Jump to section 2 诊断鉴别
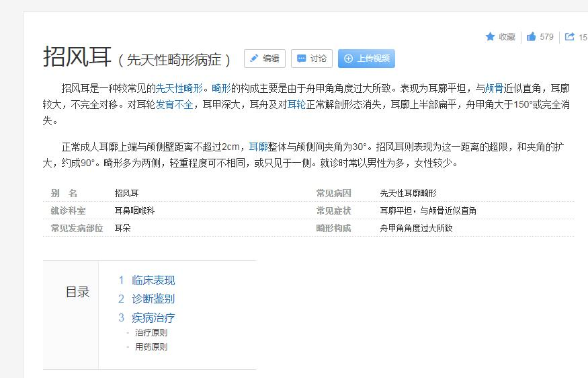Image resolution: width=588 pixels, height=378 pixels. coord(146,299)
